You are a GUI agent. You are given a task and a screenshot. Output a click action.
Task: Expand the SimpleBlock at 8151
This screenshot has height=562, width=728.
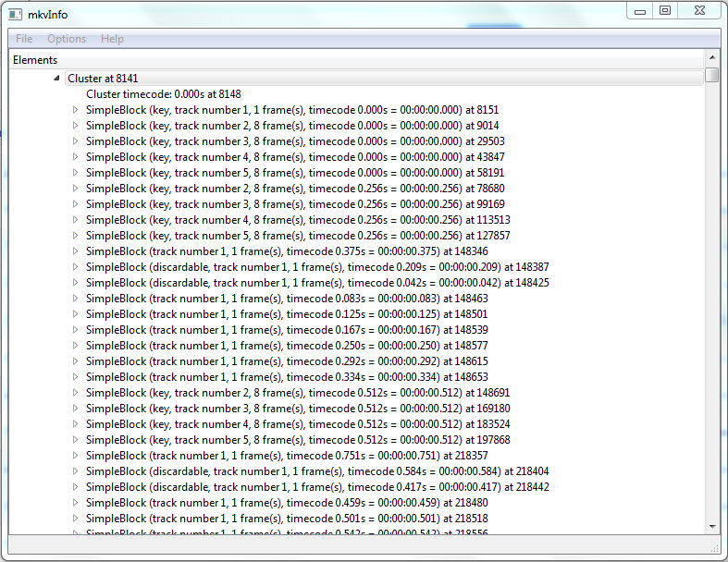pyautogui.click(x=75, y=109)
